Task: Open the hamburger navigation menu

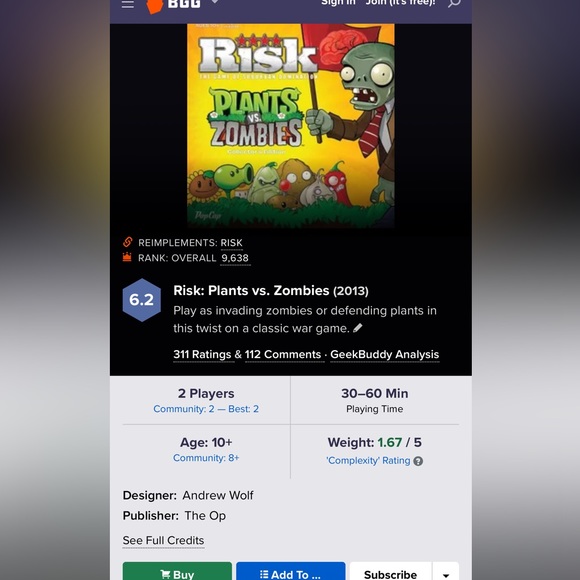Action: [x=128, y=4]
